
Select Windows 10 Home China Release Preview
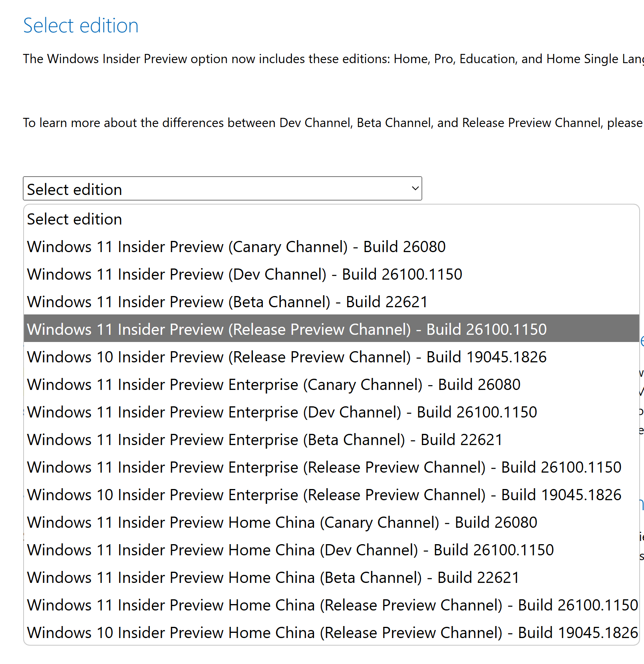coord(331,633)
